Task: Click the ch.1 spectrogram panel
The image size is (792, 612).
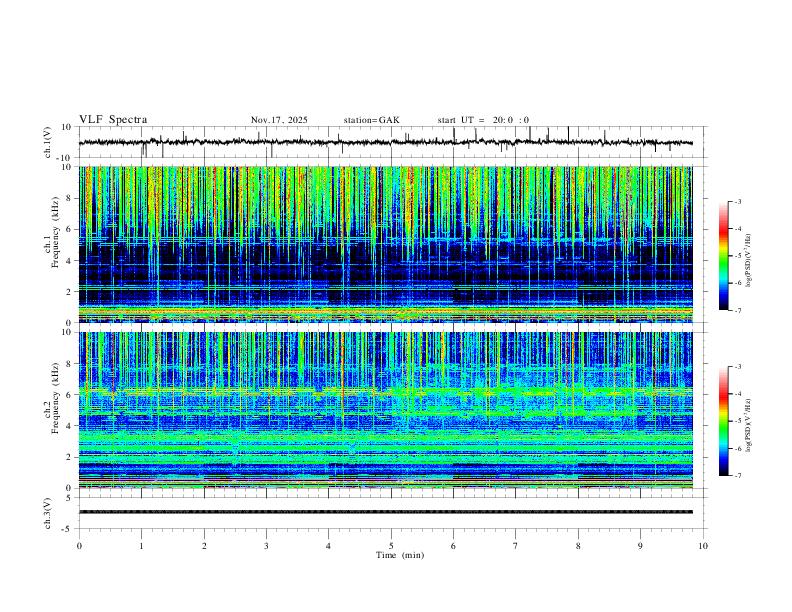Action: pos(386,244)
